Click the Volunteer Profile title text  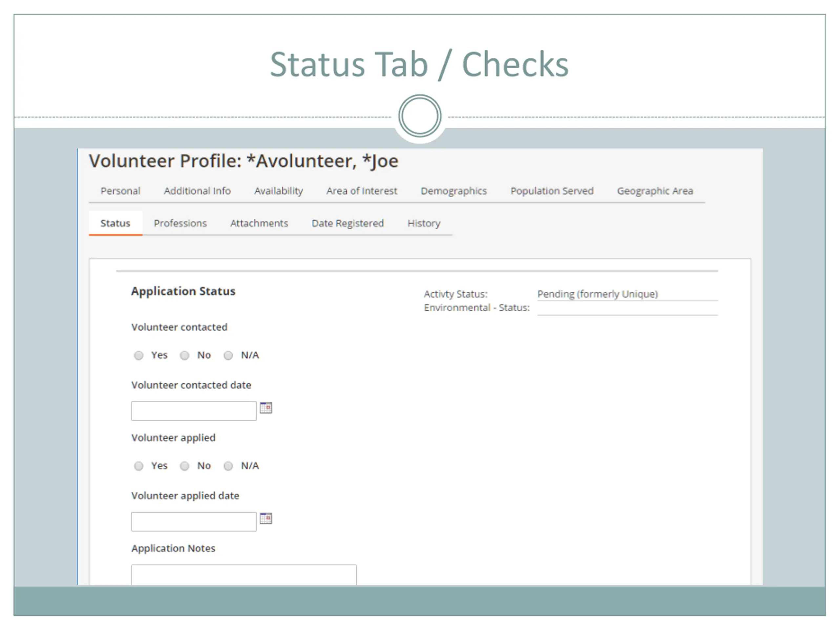pyautogui.click(x=244, y=161)
